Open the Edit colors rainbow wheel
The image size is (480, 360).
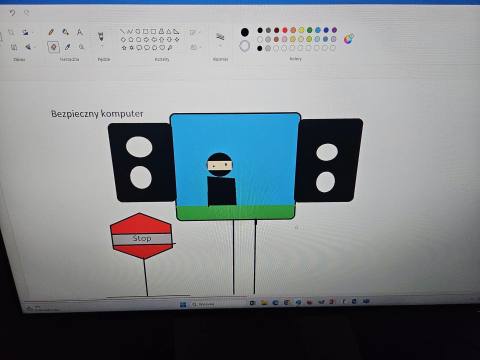(x=349, y=39)
